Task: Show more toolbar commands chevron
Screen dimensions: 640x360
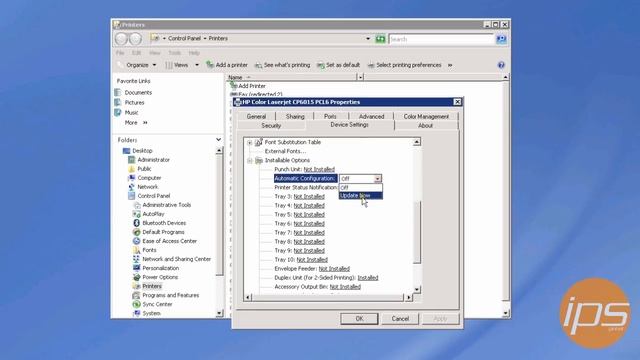Action: 450,65
